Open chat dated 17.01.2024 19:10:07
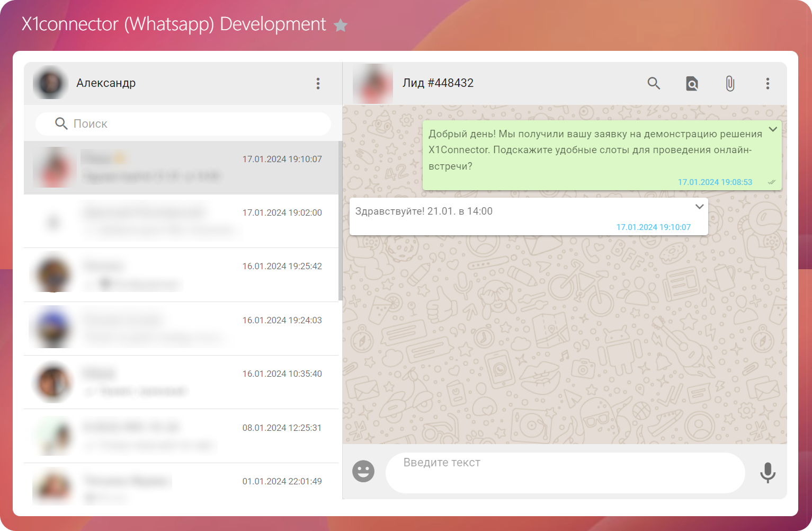 pyautogui.click(x=181, y=167)
